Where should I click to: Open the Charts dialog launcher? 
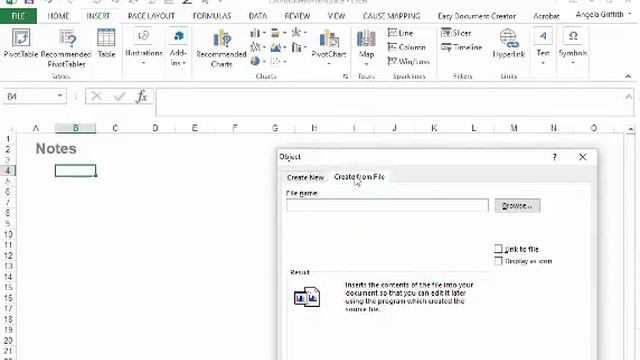click(x=345, y=76)
